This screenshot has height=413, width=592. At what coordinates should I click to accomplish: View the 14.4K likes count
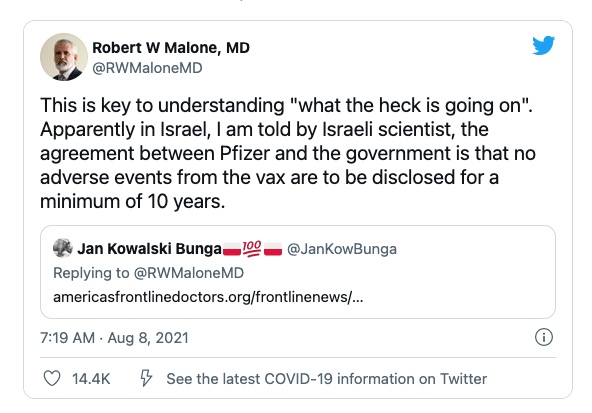tap(91, 379)
